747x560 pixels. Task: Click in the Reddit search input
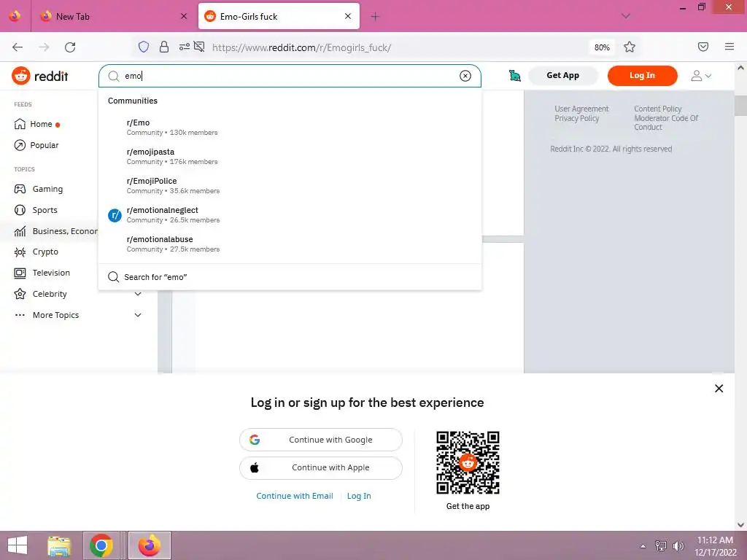(290, 76)
